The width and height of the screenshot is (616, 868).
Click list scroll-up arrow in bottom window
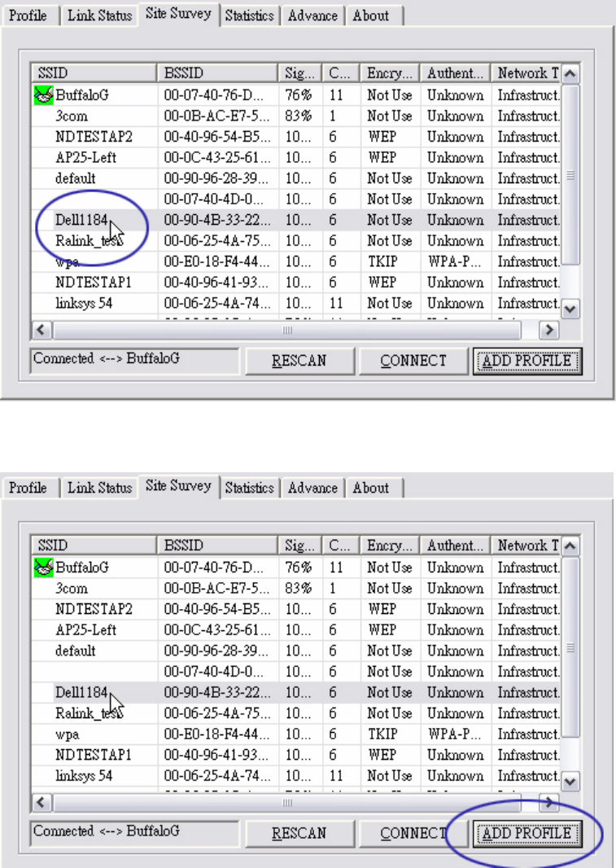click(x=570, y=546)
